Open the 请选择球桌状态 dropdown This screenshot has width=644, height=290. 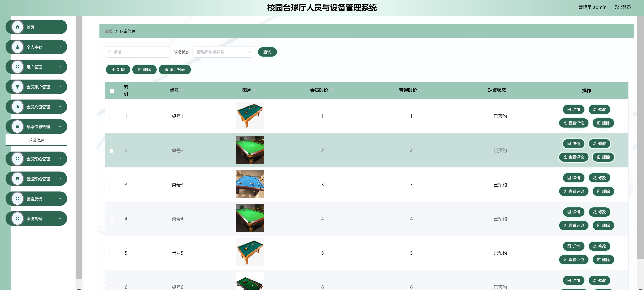223,52
